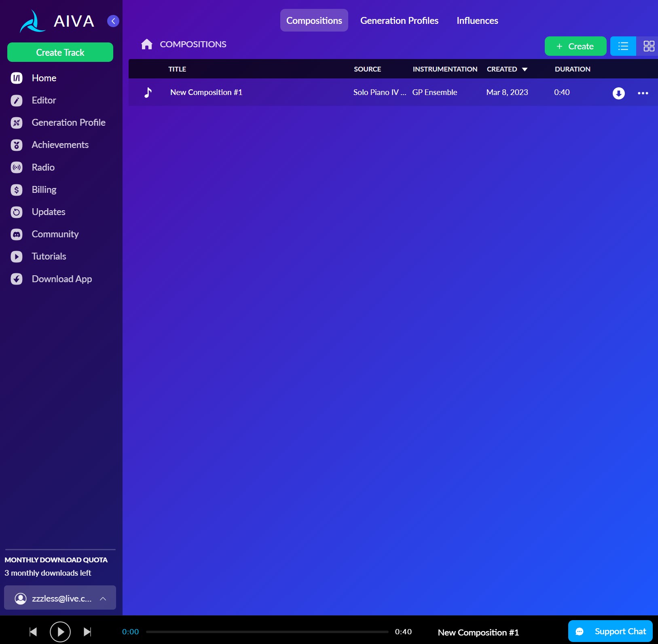Open the Generation Profile sidebar label
This screenshot has height=644, width=658.
pos(69,122)
